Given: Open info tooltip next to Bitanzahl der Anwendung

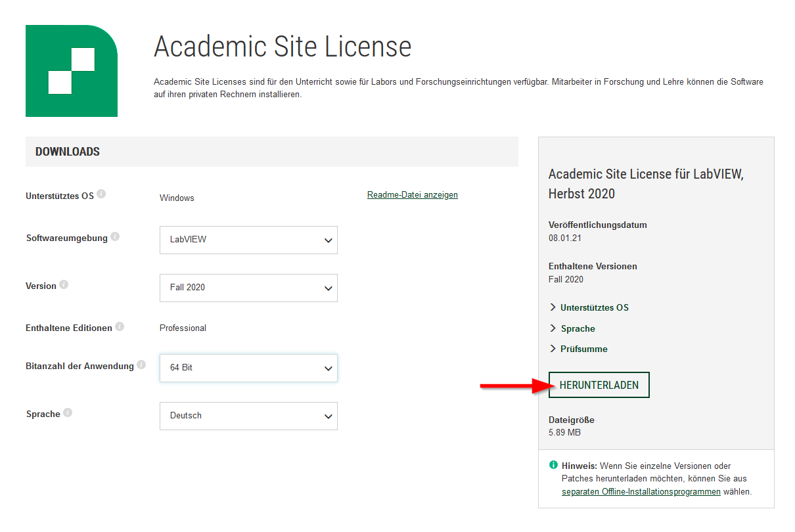Looking at the screenshot, I should pyautogui.click(x=141, y=365).
